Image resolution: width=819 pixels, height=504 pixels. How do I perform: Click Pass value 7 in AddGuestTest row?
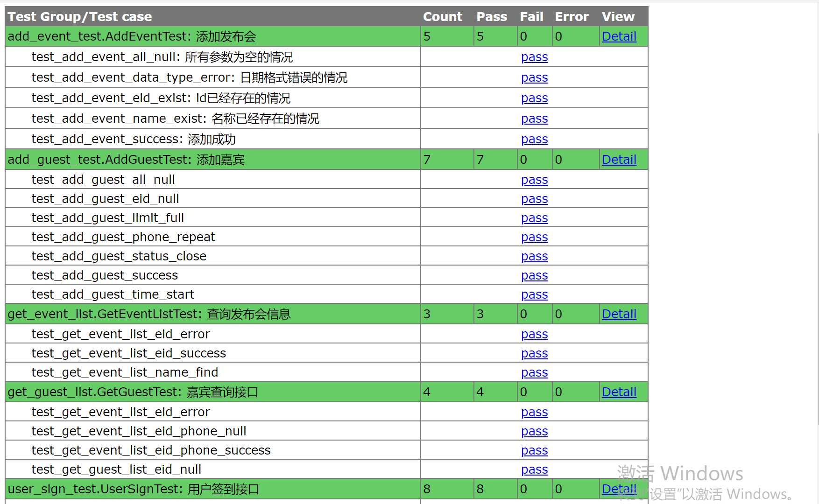coord(480,160)
